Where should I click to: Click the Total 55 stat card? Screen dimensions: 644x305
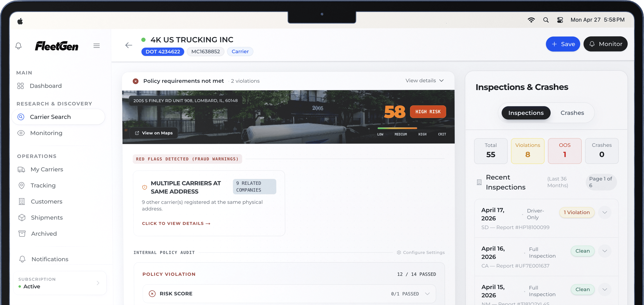point(491,151)
